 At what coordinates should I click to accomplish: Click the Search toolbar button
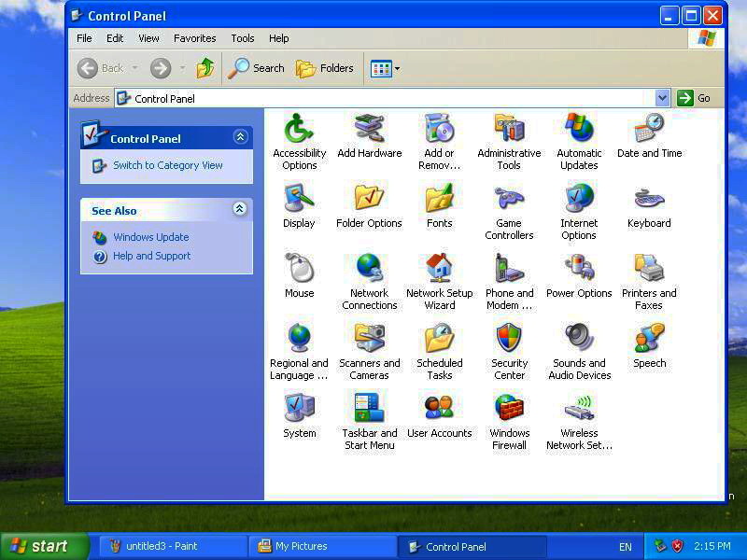(255, 68)
